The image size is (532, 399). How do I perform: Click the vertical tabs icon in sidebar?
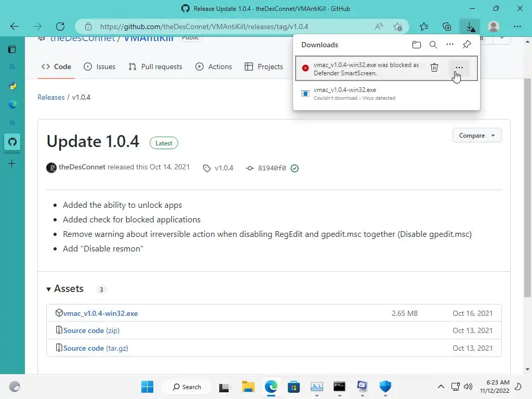pos(12,49)
